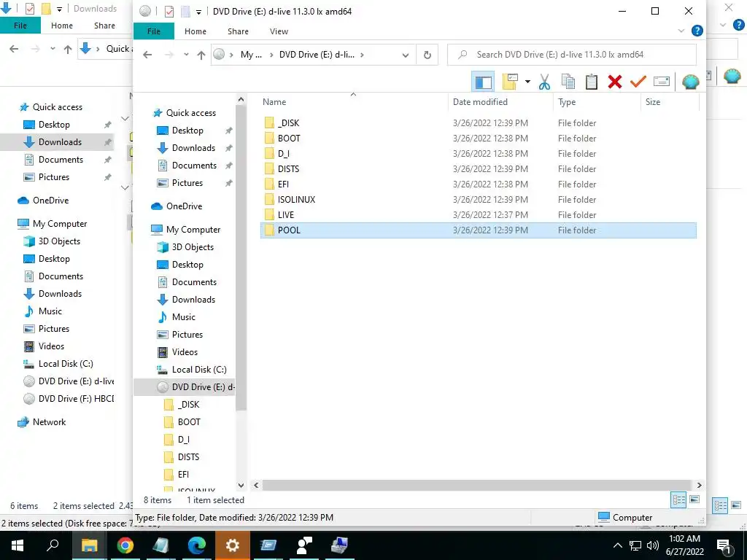Viewport: 747px width, 560px height.
Task: Click the Properties checkmark in the title bar
Action: tap(169, 12)
